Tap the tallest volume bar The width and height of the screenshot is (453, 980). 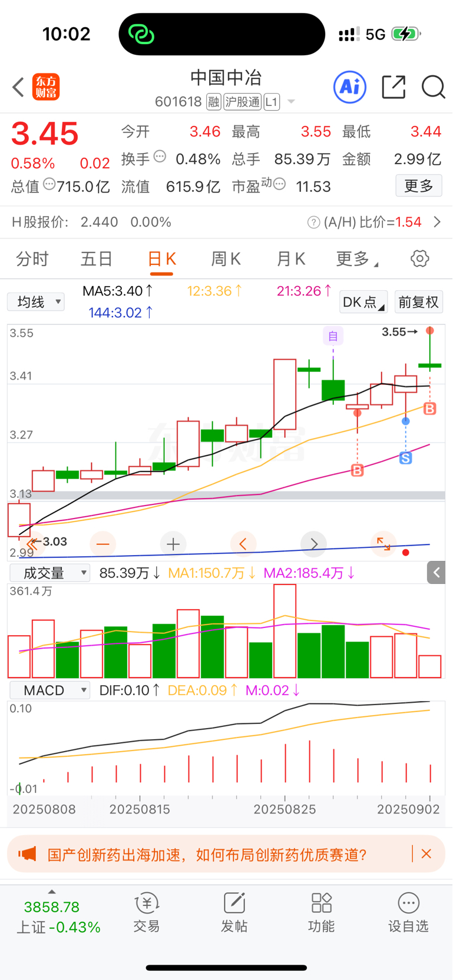click(285, 631)
